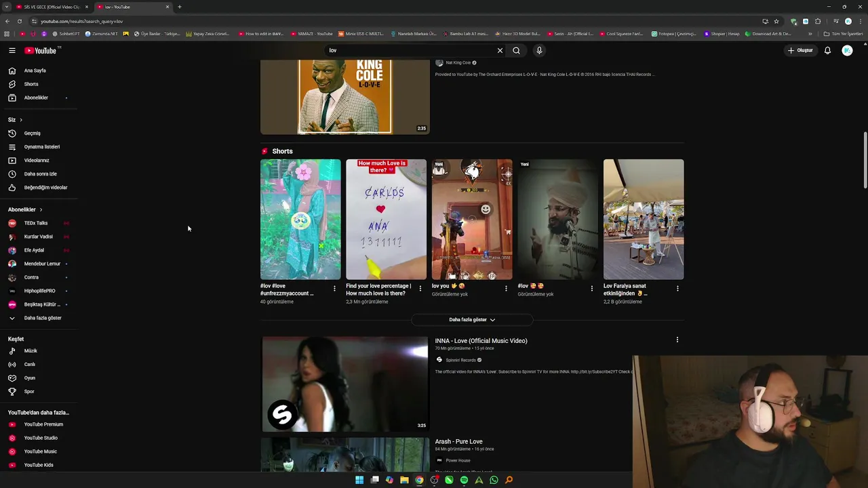Focus the YouTube search input field

tap(410, 50)
